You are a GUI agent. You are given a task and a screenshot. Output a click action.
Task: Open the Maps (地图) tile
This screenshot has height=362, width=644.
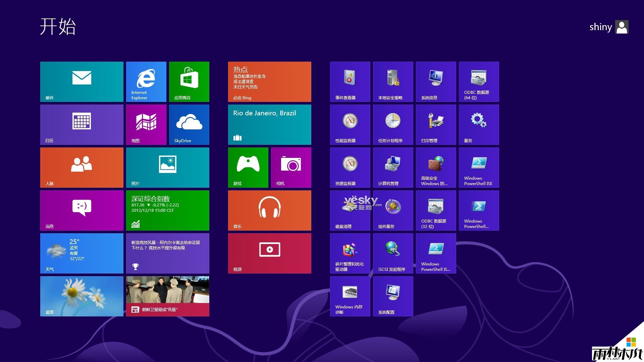pos(146,124)
